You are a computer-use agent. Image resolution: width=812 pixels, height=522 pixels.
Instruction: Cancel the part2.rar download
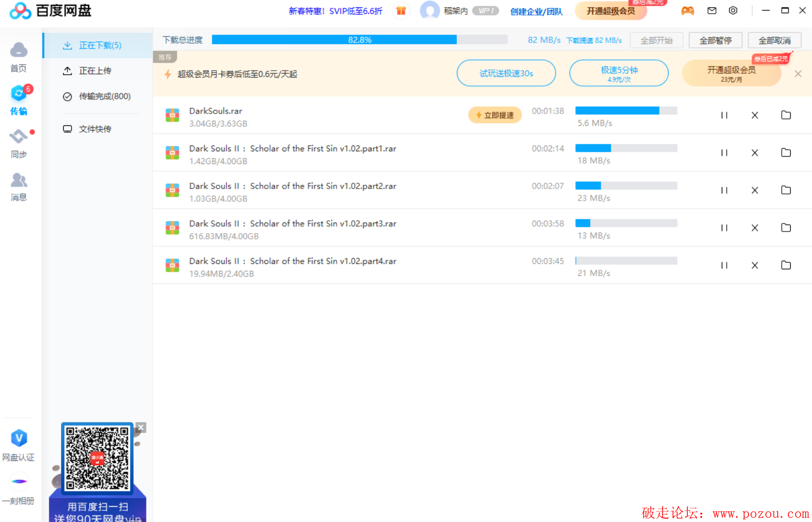(x=755, y=190)
